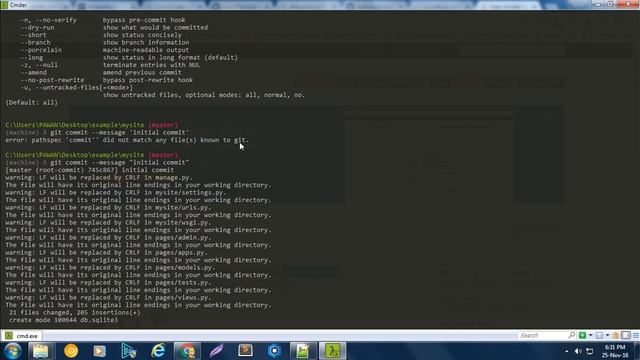
Task: Open the orange round app in taskbar
Action: pos(71,351)
